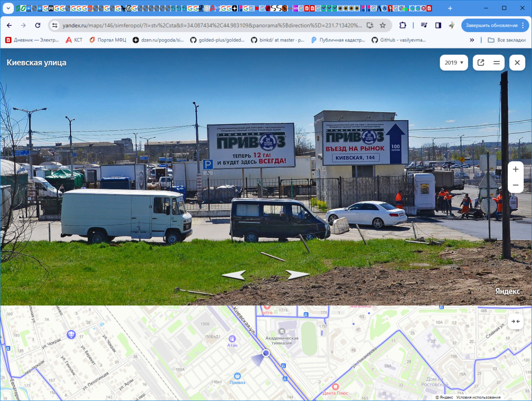Open the "GitHub - vasilyevma..." bookmark

399,40
